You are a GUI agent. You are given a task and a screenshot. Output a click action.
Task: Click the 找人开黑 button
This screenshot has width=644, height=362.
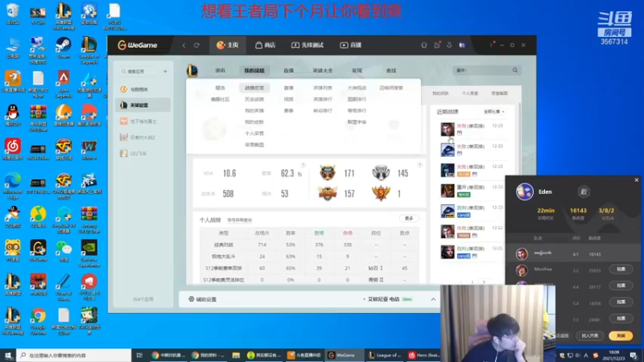coord(590,335)
